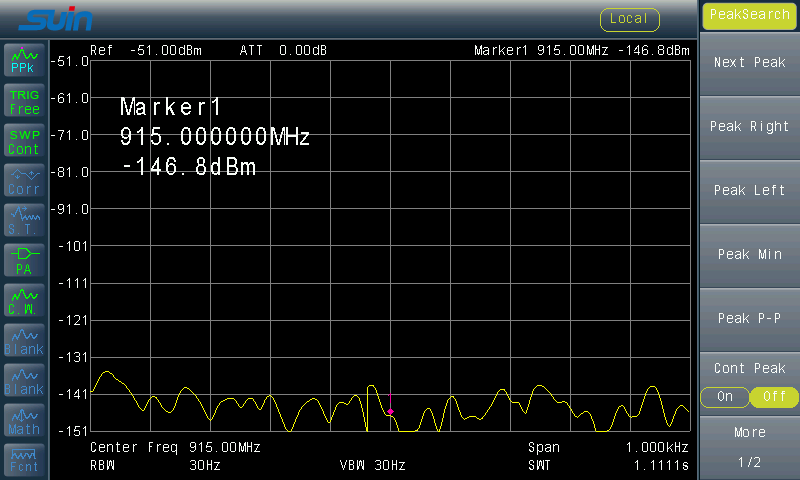Click the Corr correction icon
Image resolution: width=800 pixels, height=480 pixels.
[x=24, y=181]
